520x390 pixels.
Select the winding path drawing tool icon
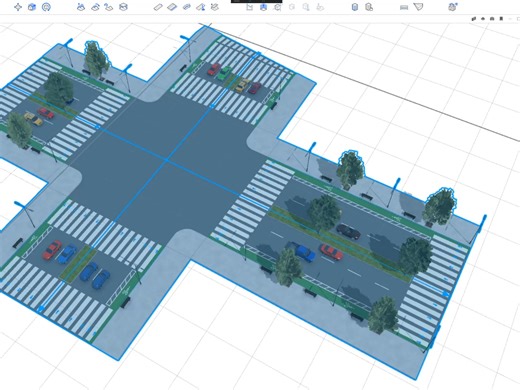tap(109, 7)
